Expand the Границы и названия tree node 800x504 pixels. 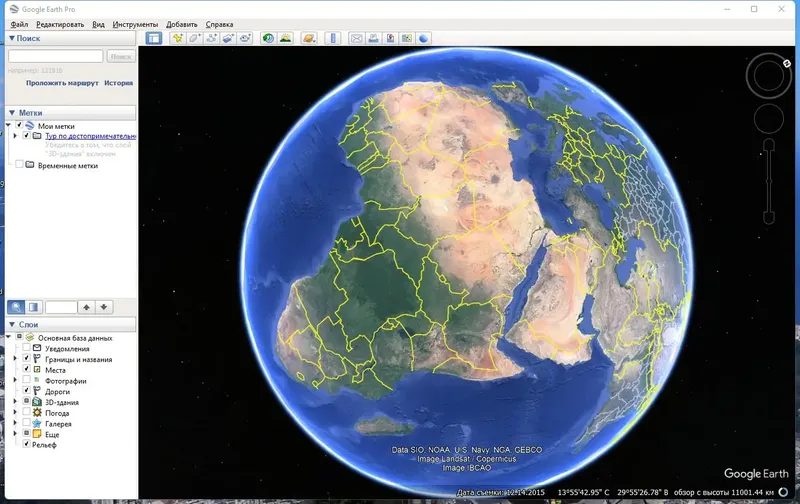pos(15,359)
